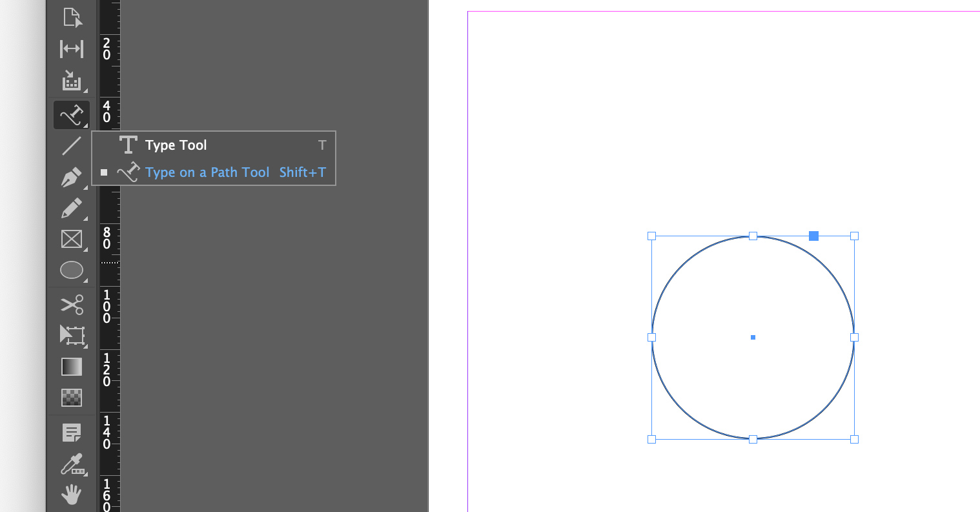
Task: Select the Gap tool
Action: (72, 48)
